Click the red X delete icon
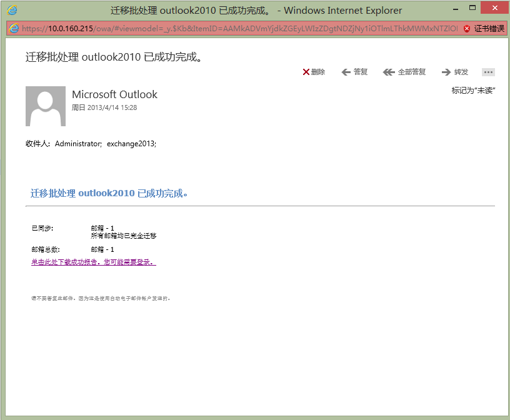This screenshot has height=420, width=510. (306, 72)
